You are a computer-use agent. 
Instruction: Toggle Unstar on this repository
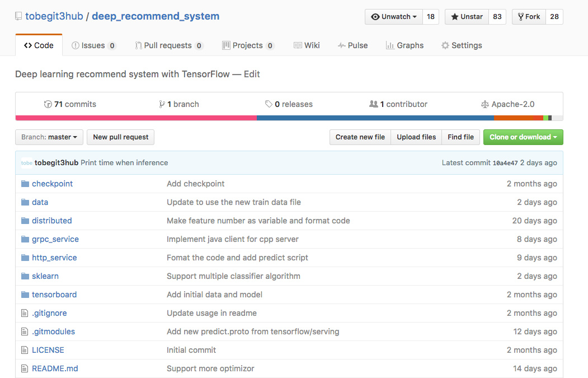(467, 16)
